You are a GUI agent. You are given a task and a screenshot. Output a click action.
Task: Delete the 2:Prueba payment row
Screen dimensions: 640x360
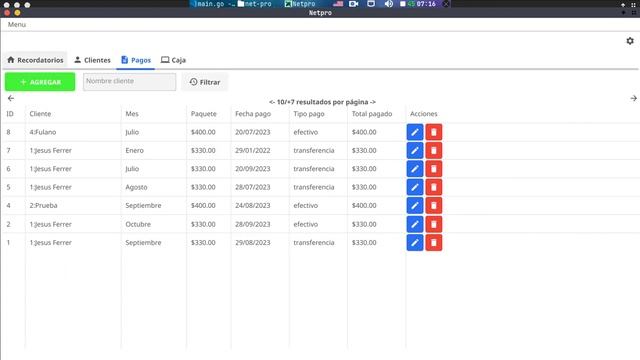tap(433, 206)
